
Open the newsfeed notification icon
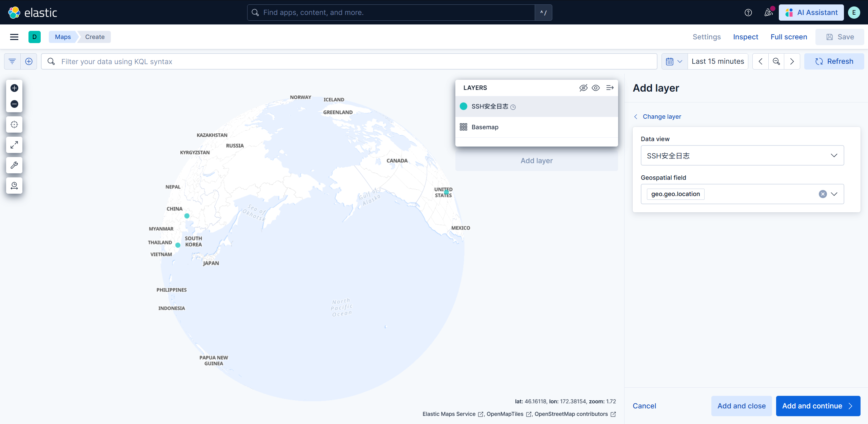768,13
